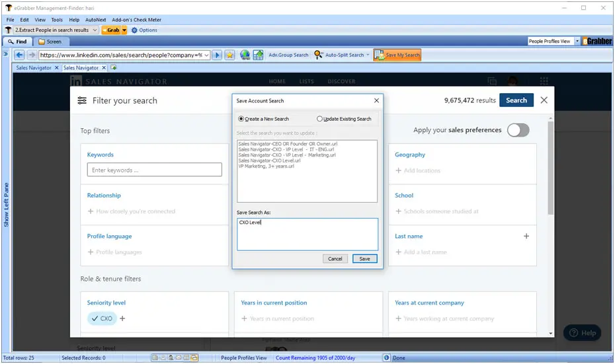Open new browser tab icon
Screen dimensions: 615x364
click(x=114, y=68)
